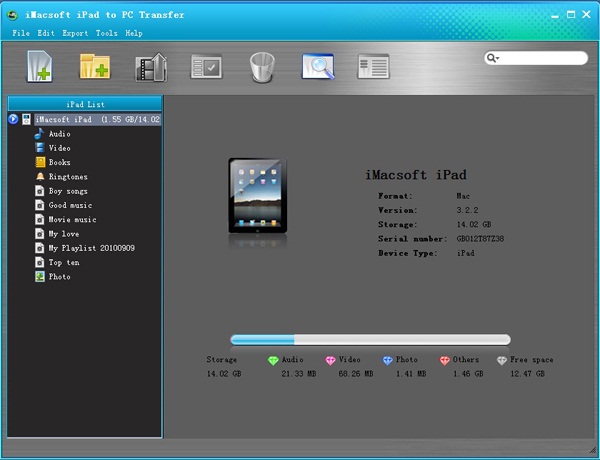The image size is (600, 460).
Task: Select Ringtones in the iPad list
Action: coord(68,177)
